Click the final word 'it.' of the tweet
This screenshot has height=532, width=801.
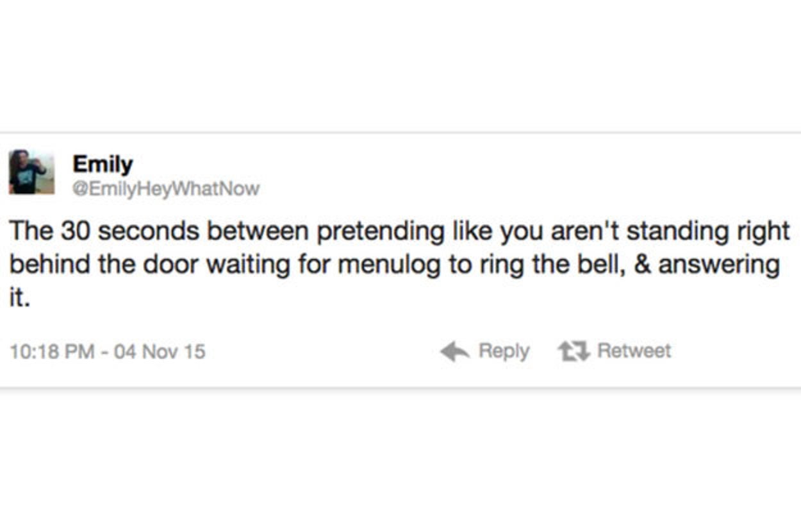click(x=19, y=298)
